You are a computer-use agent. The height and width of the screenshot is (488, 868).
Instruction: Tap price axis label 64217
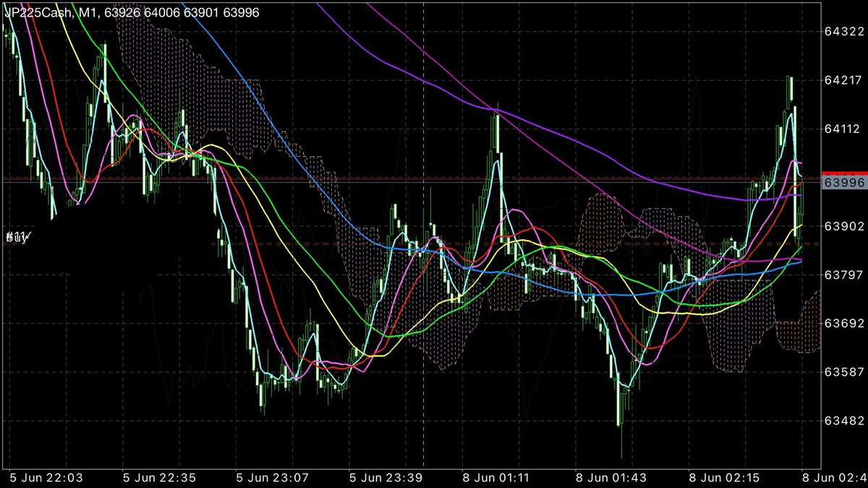pyautogui.click(x=844, y=80)
